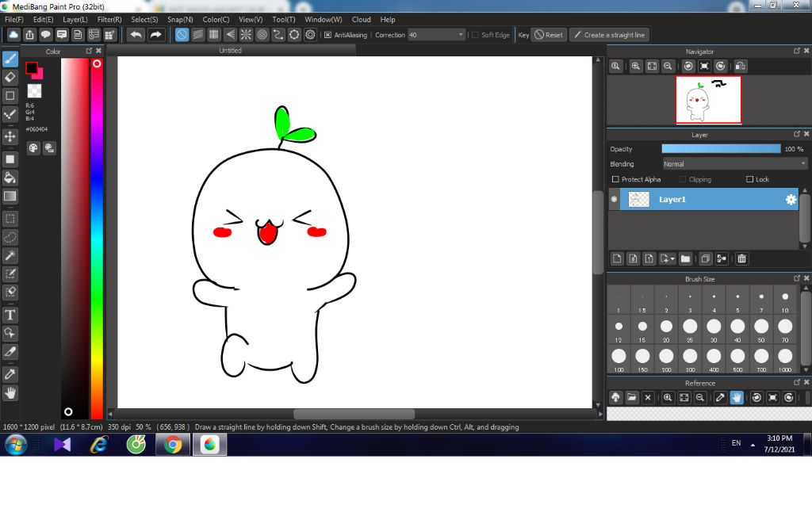Activate the Eyedropper tool
The image size is (812, 524).
tap(10, 373)
